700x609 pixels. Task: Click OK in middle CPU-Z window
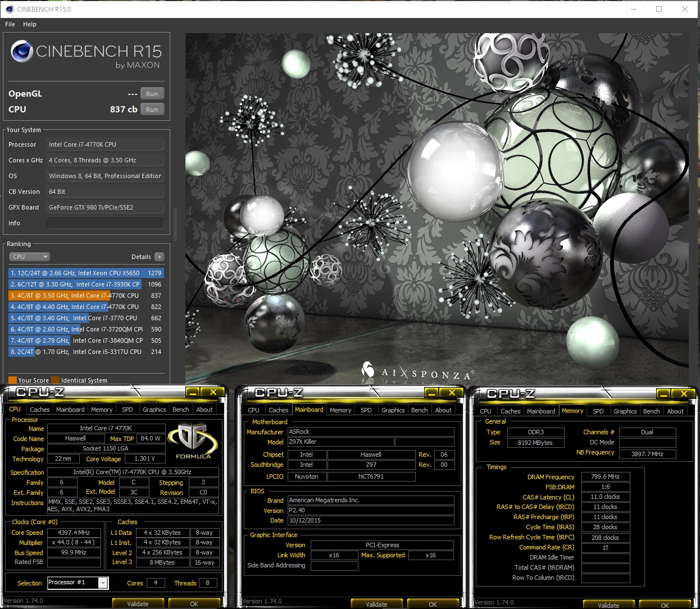[433, 605]
